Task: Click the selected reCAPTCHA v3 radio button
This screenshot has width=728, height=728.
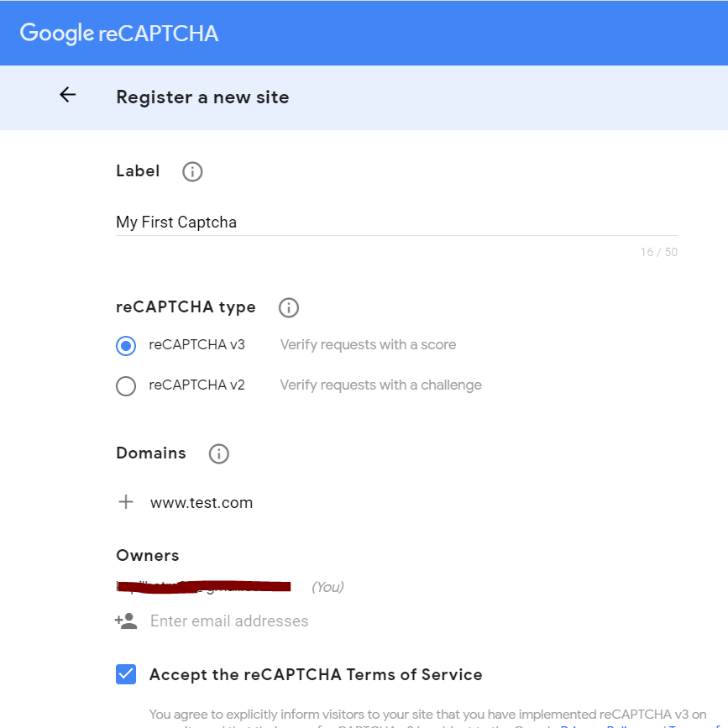Action: (x=126, y=345)
